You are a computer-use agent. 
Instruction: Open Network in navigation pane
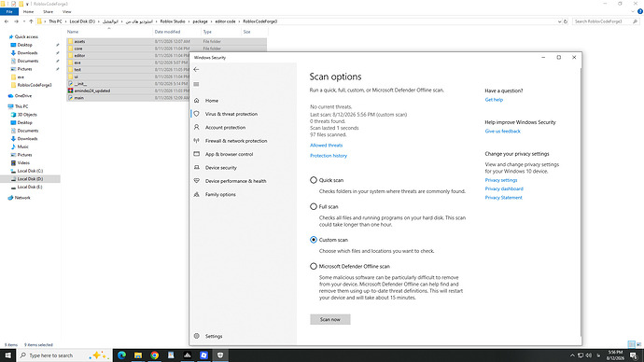point(22,198)
